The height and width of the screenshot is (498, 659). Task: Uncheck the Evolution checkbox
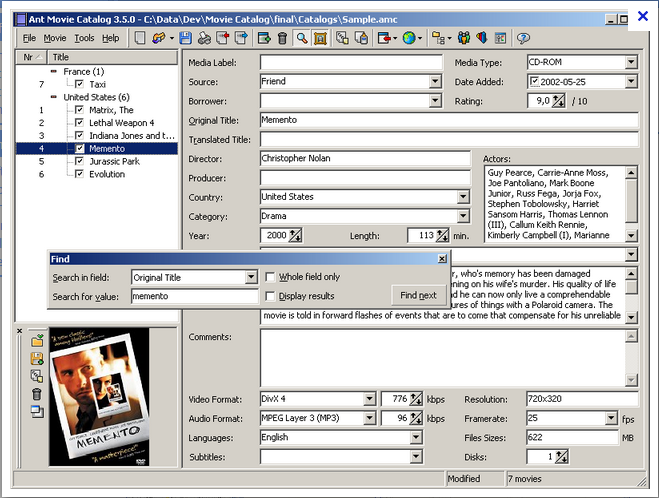[x=79, y=174]
